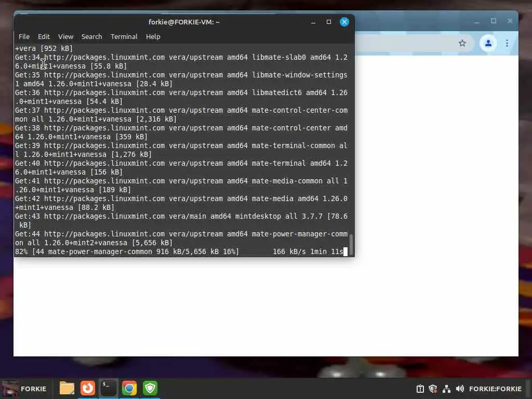Screen dimensions: 532x399
Task: Minimize the browser window
Action: tap(477, 22)
